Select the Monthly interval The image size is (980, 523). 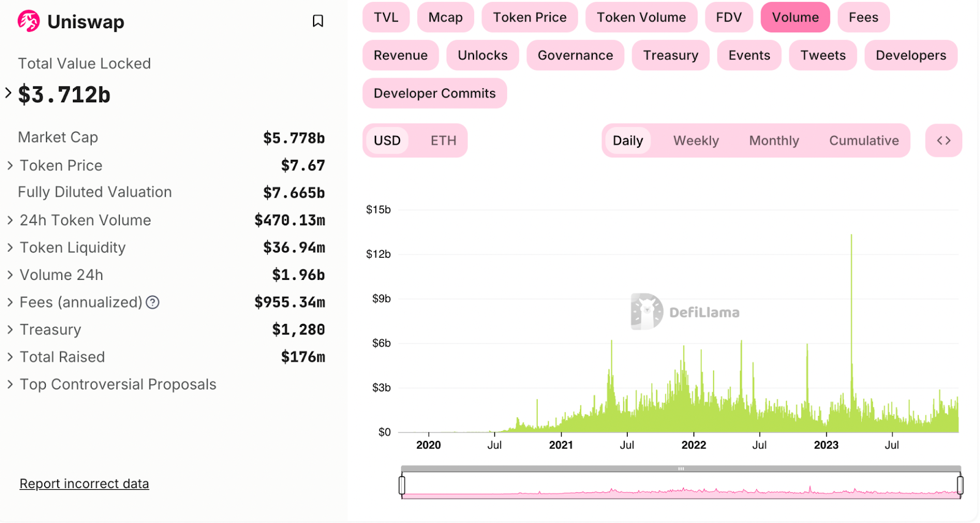[x=774, y=140]
